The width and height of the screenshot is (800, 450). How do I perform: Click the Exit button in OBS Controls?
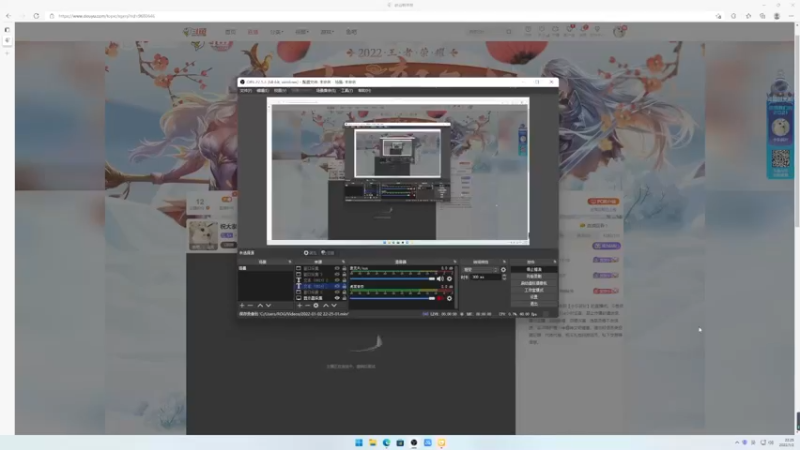tap(534, 304)
